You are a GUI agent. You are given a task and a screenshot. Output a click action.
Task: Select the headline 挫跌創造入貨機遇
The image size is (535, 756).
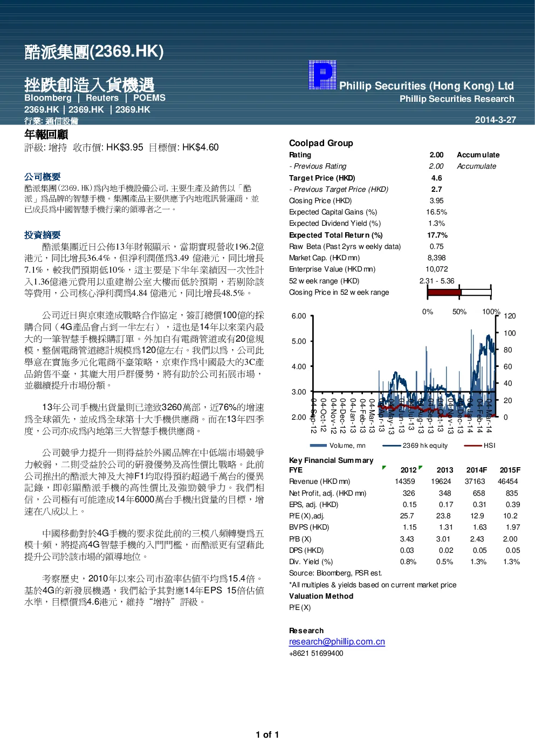(x=90, y=85)
